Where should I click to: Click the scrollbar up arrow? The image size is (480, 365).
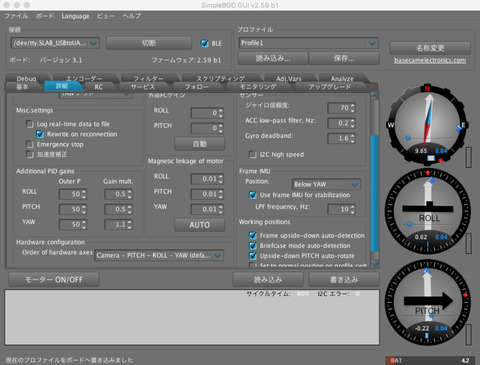coord(374,96)
